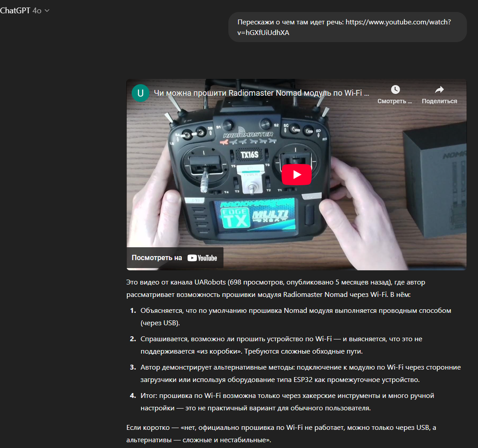Click list item 3 mentioning ESP32
This screenshot has height=448, width=478.
pyautogui.click(x=300, y=373)
